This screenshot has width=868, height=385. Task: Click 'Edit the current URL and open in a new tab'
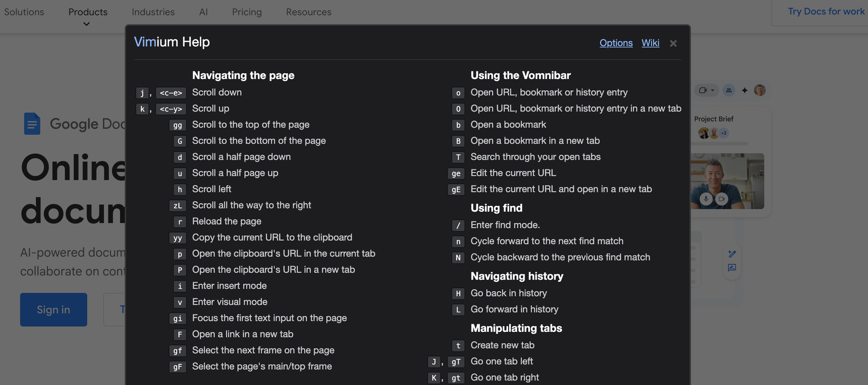point(561,189)
